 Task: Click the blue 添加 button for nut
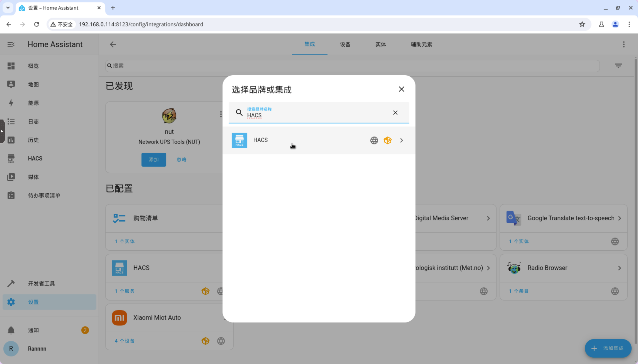[x=154, y=159]
